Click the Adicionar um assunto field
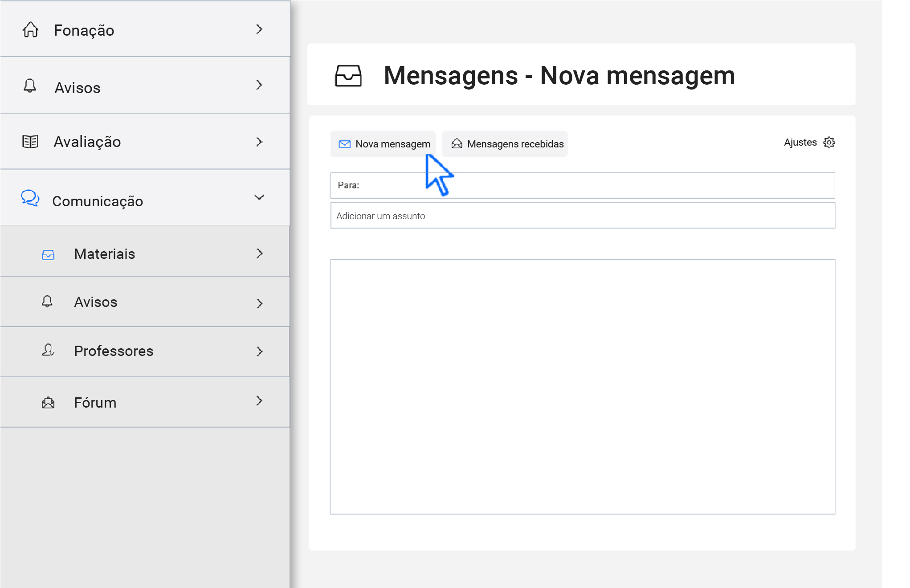The width and height of the screenshot is (910, 588). 583,216
